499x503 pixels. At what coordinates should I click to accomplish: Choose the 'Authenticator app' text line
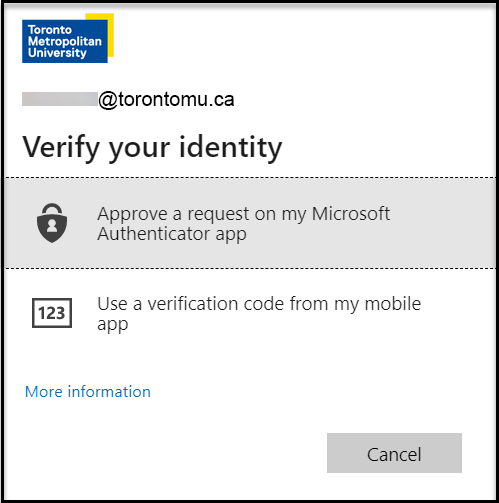(x=172, y=234)
